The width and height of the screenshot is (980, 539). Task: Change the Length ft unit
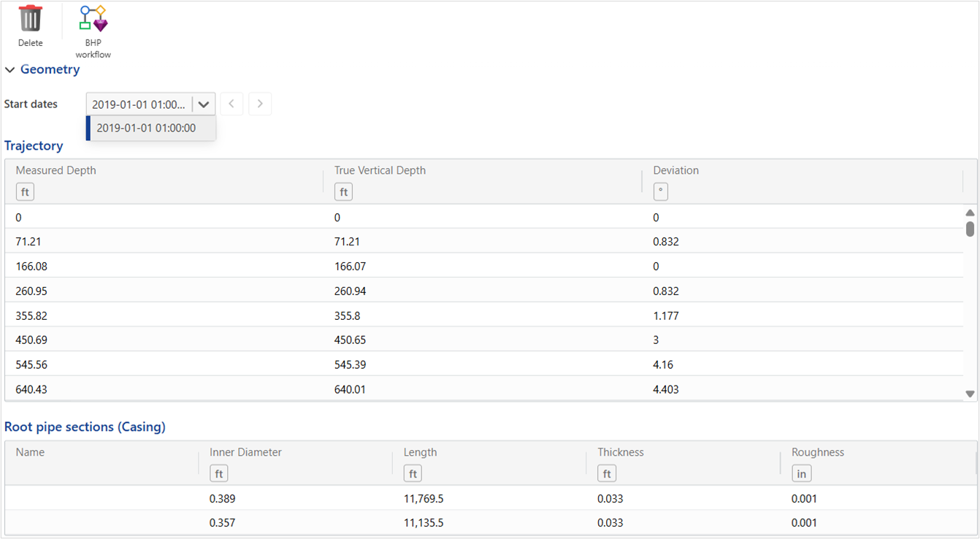click(413, 474)
